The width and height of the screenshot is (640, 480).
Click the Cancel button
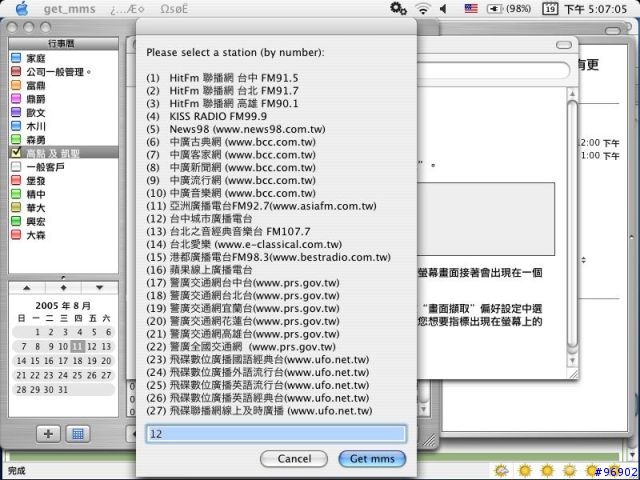pyautogui.click(x=294, y=459)
